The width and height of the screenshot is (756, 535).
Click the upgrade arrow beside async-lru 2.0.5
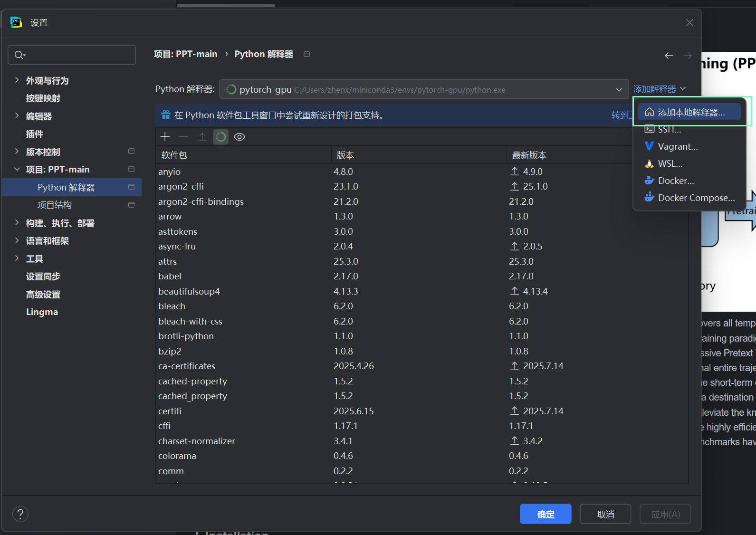tap(515, 246)
